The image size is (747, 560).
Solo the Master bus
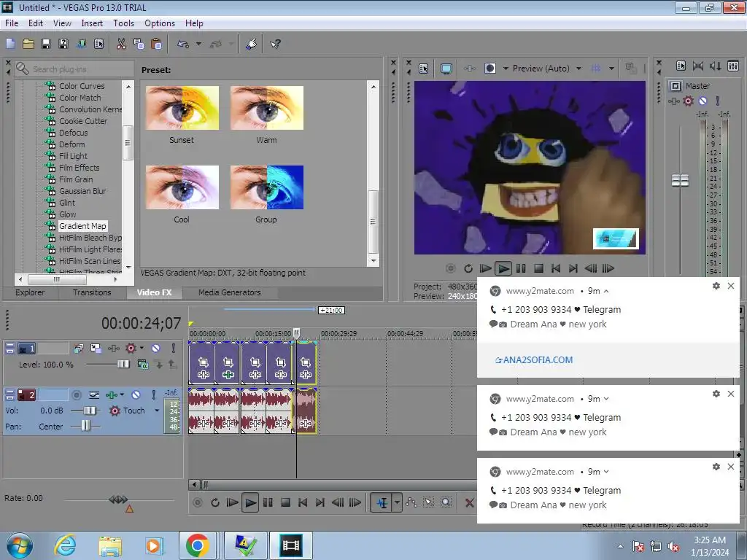718,101
